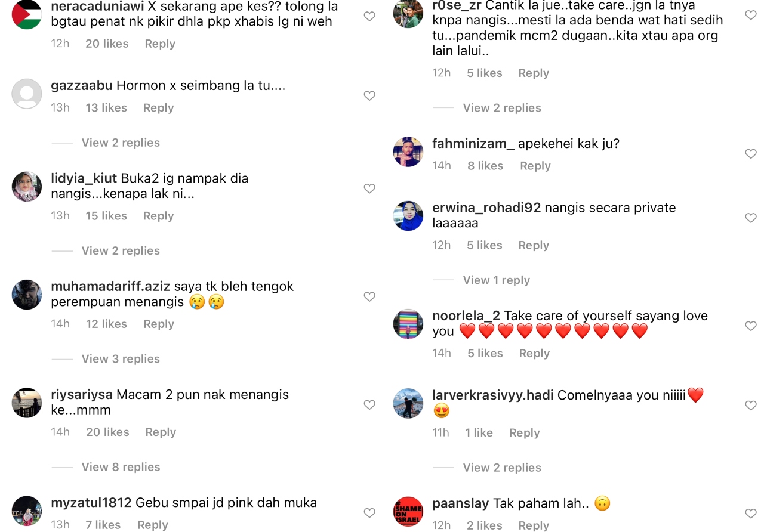764x532 pixels.
Task: Open lidyia_kiut's profile picture
Action: pos(27,187)
